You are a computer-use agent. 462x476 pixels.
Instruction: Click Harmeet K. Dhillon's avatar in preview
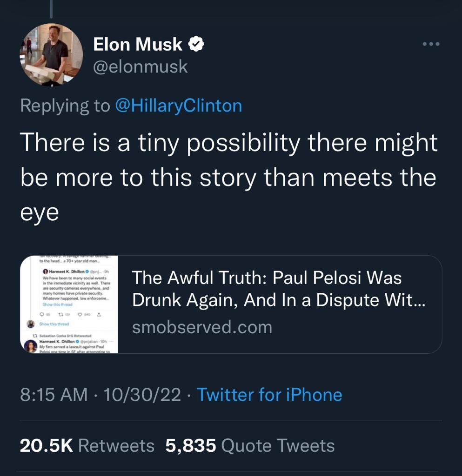click(x=31, y=346)
